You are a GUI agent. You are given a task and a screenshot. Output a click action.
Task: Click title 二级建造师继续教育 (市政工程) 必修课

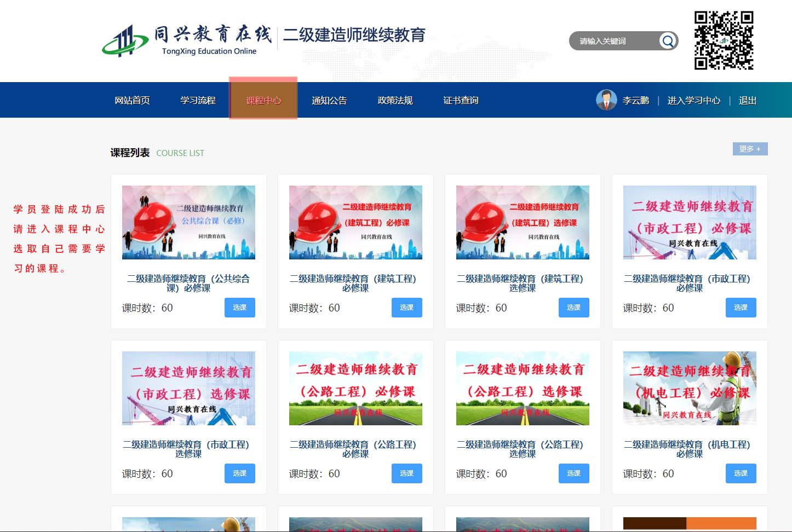tap(690, 283)
